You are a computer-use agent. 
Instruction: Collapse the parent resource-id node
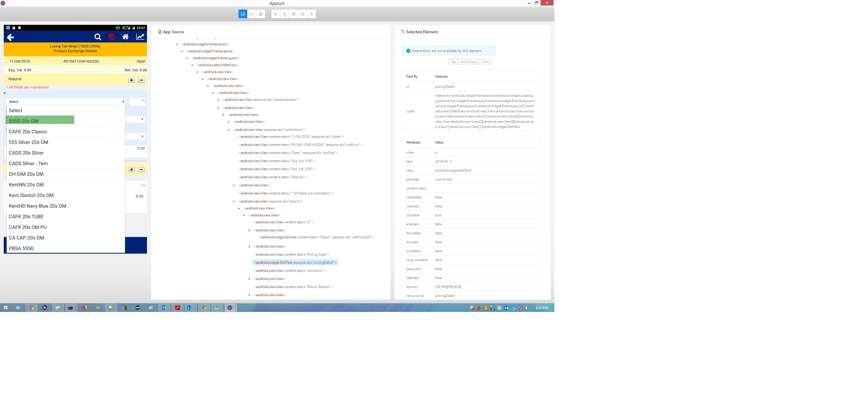click(234, 202)
